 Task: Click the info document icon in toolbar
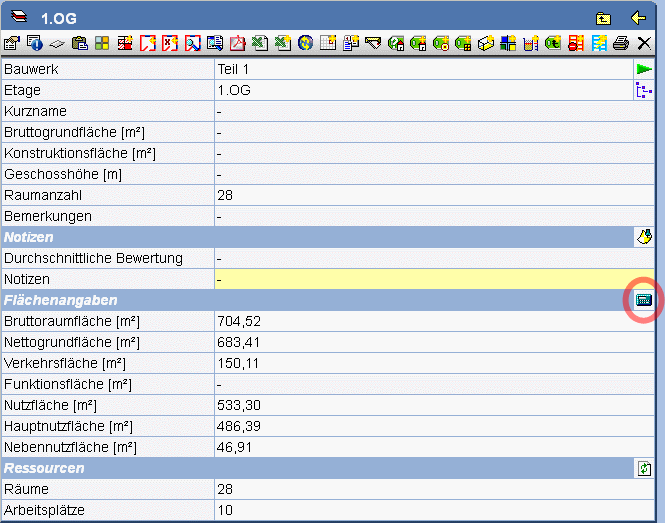pos(33,43)
